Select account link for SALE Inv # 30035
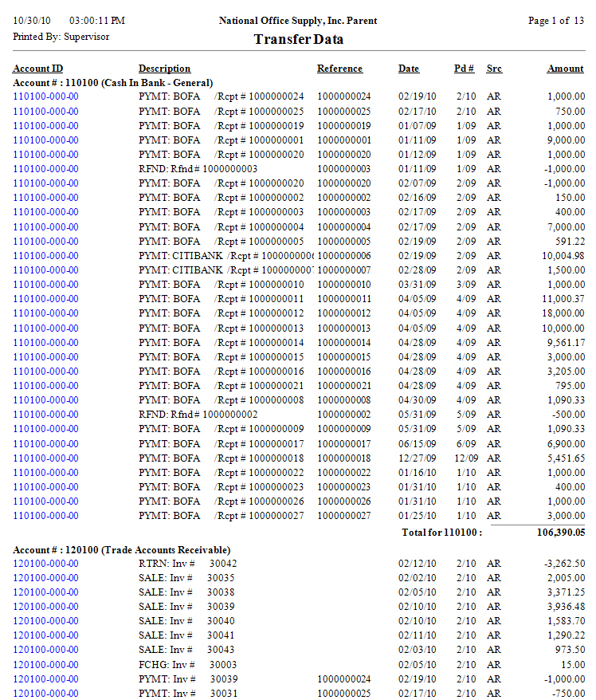Viewport: 596px width, 700px height. [x=45, y=578]
